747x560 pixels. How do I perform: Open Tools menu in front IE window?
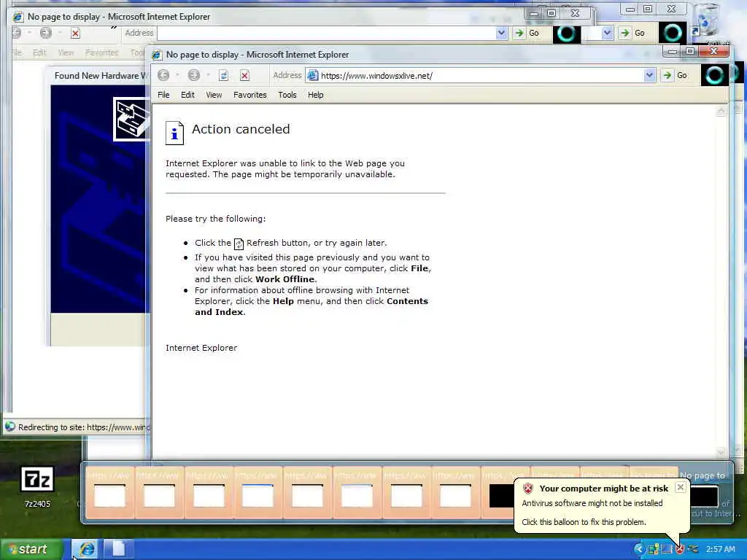[287, 95]
